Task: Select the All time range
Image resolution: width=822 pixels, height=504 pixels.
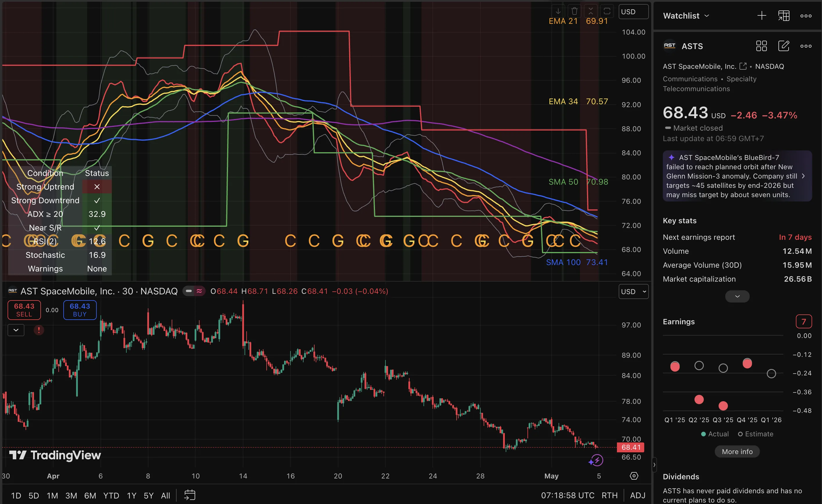Action: click(x=166, y=495)
